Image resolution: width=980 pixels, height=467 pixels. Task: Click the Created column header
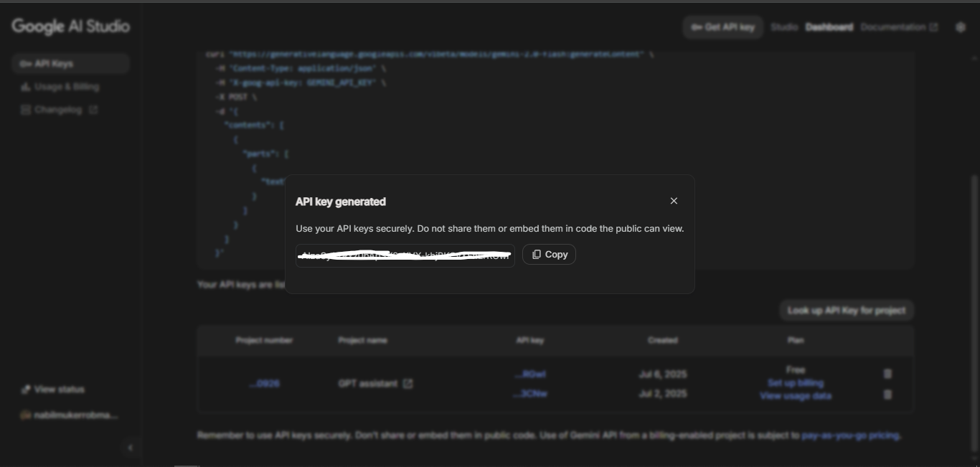tap(662, 341)
